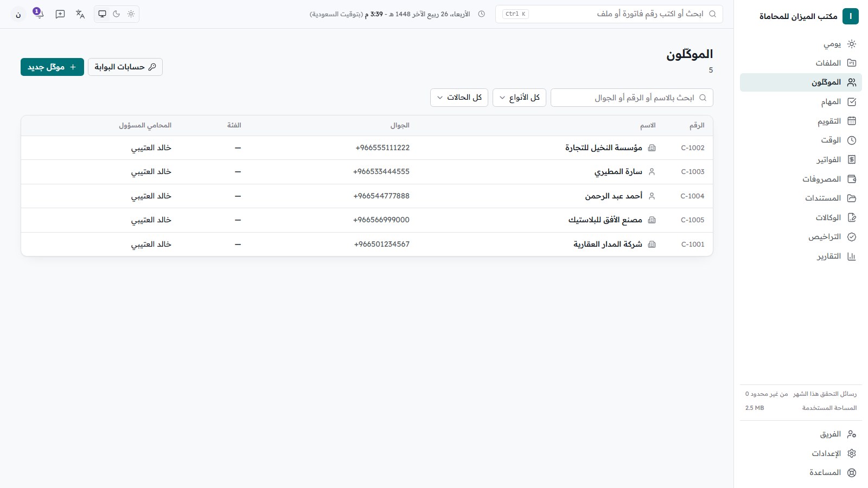Open يومي in the sidebar
This screenshot has height=488, width=868.
coord(801,44)
